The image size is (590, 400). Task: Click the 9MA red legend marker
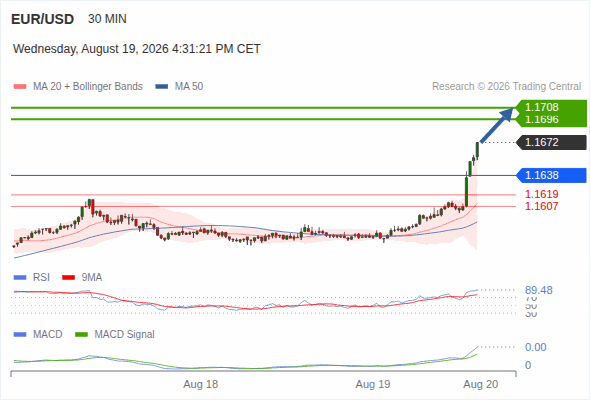pos(68,278)
